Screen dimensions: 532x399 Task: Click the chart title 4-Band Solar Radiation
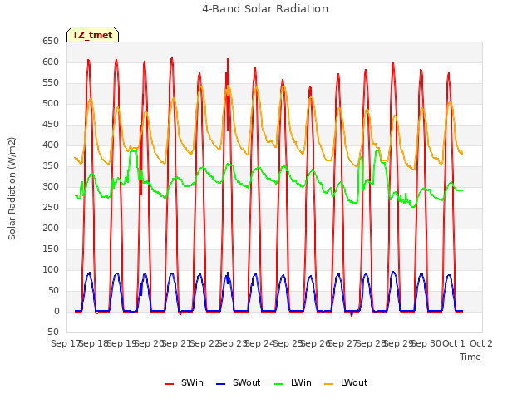point(265,9)
